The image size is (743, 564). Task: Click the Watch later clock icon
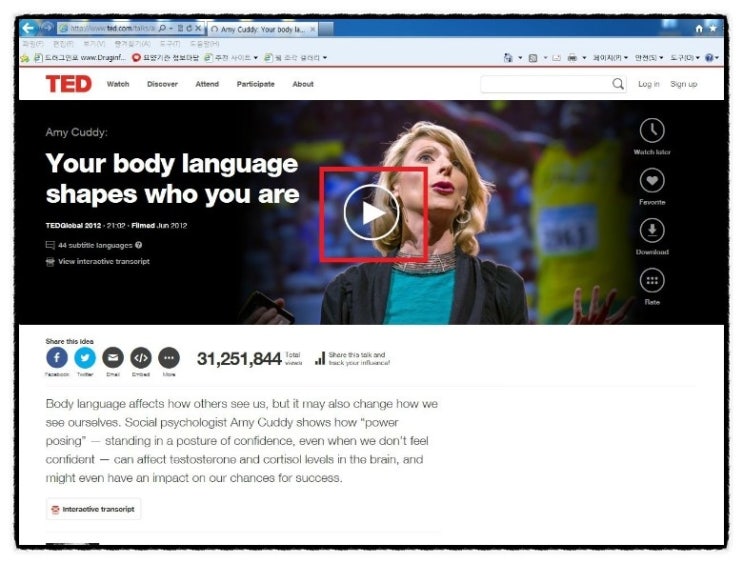tap(652, 130)
